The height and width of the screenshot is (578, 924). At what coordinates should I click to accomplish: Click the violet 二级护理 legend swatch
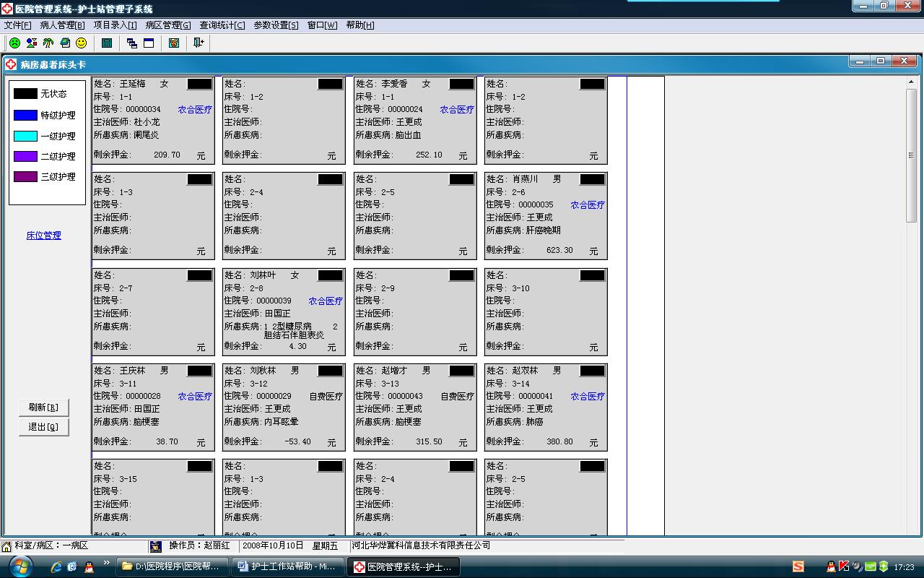click(x=25, y=156)
